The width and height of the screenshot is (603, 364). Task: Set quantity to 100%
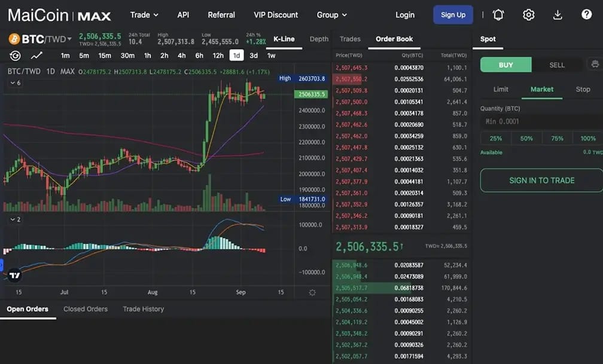[x=587, y=139]
